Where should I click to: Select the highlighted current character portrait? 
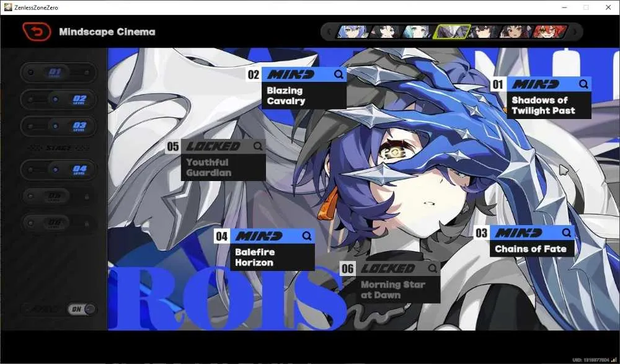coord(451,32)
